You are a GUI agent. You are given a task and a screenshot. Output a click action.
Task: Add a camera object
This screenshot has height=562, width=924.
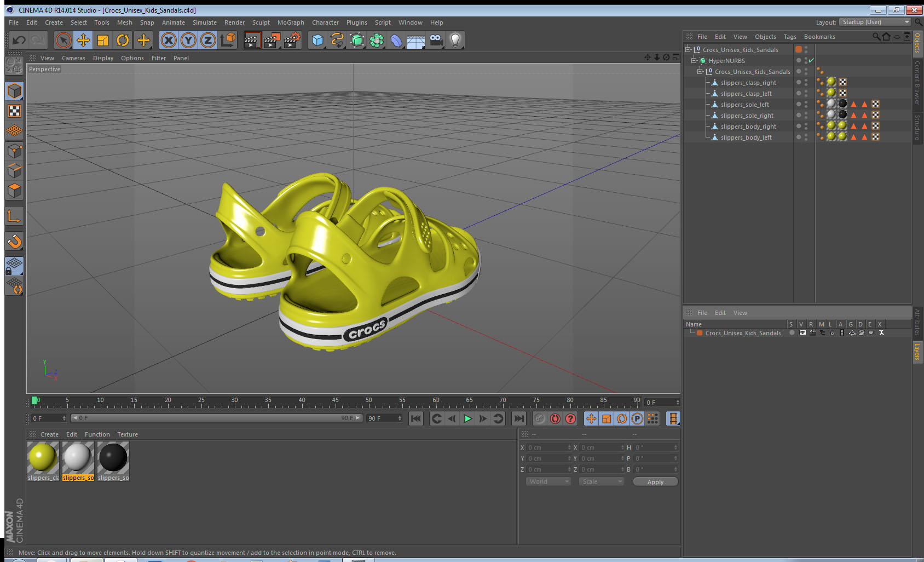(436, 40)
